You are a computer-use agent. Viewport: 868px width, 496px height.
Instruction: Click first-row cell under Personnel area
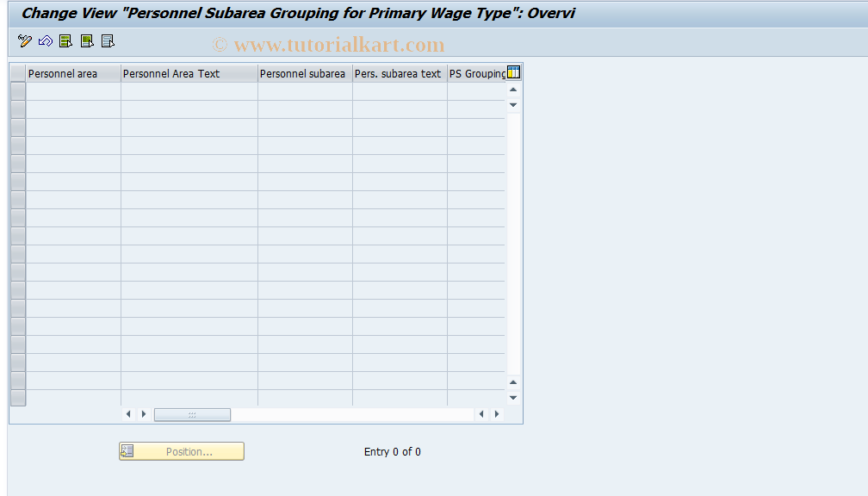pyautogui.click(x=73, y=91)
